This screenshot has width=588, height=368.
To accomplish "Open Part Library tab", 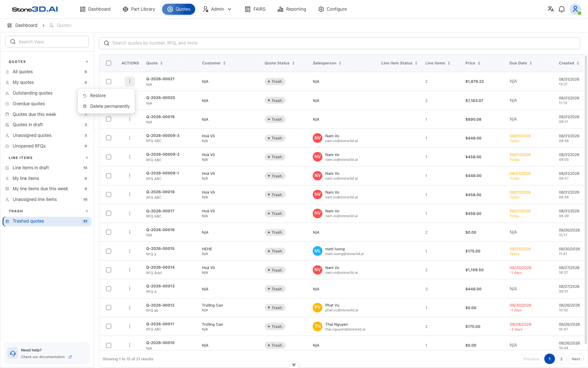I will (139, 9).
